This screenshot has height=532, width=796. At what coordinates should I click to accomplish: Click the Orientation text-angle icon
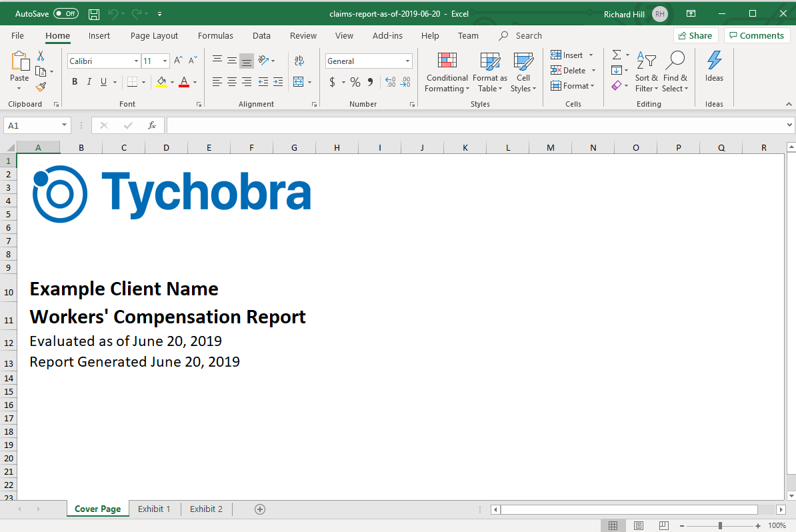point(263,61)
